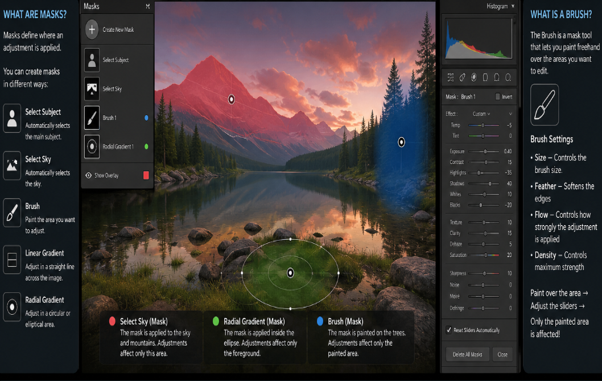Click the Close button in the mask panel
602x381 pixels.
[503, 354]
